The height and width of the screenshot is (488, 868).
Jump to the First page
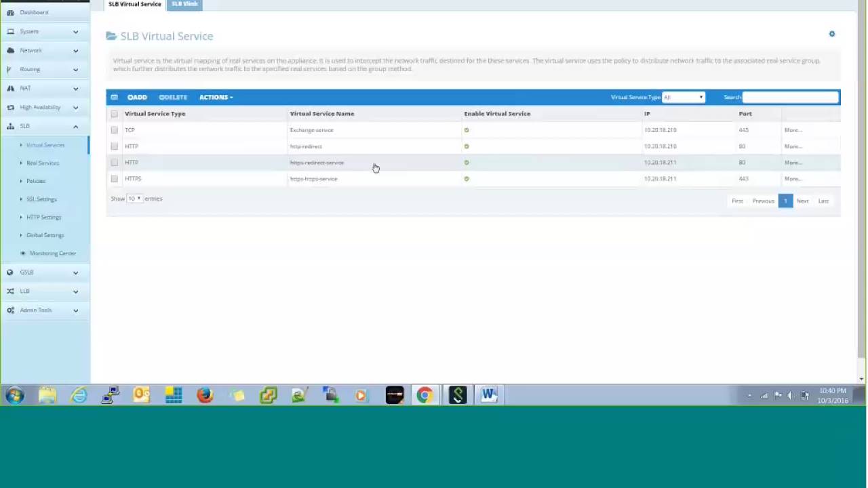pyautogui.click(x=737, y=201)
